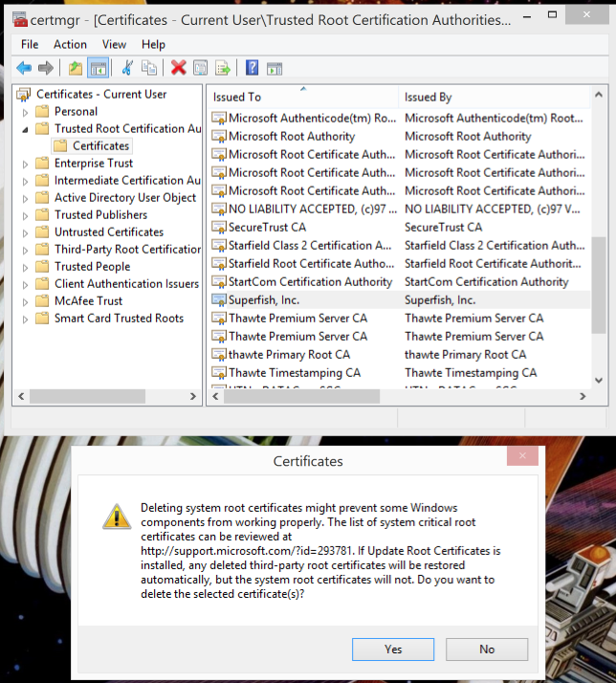Go up one level with folder icon
The width and height of the screenshot is (616, 683).
[x=76, y=68]
